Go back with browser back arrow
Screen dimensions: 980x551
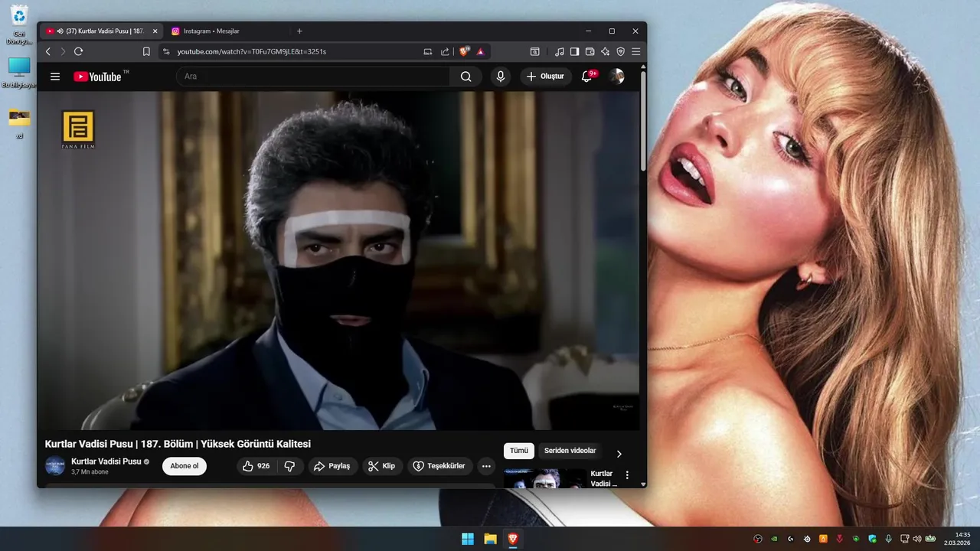click(48, 51)
